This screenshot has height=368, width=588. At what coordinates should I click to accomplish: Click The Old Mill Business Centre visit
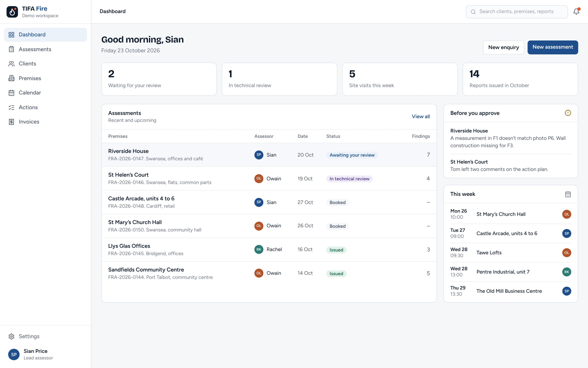510,291
